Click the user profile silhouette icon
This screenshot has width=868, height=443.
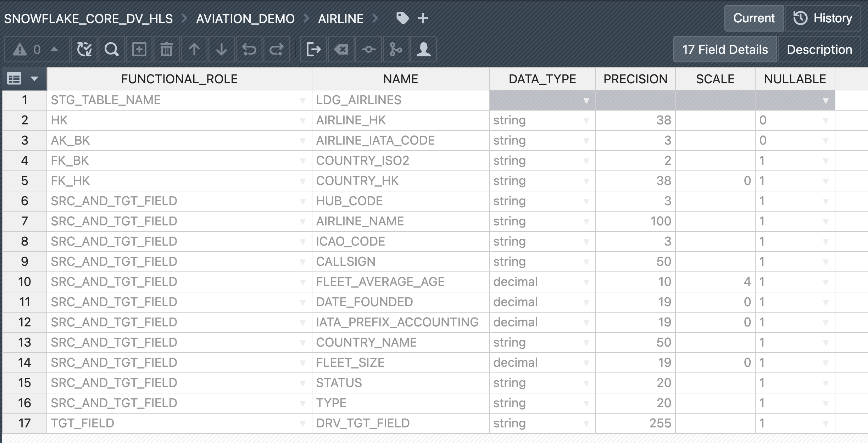pyautogui.click(x=423, y=49)
